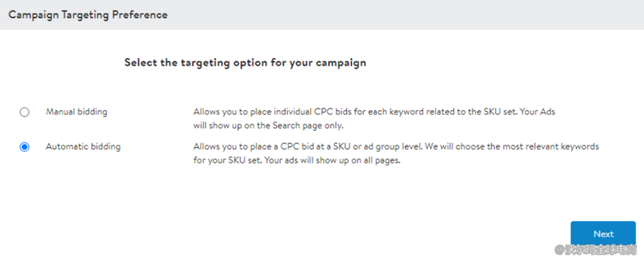This screenshot has width=644, height=259.
Task: Click the Next button
Action: (603, 233)
